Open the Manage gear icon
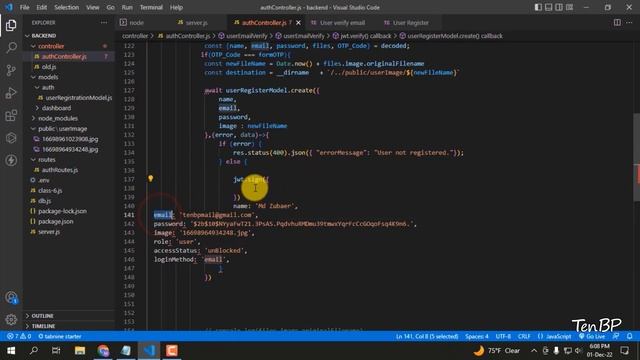The image size is (640, 360). click(x=11, y=320)
